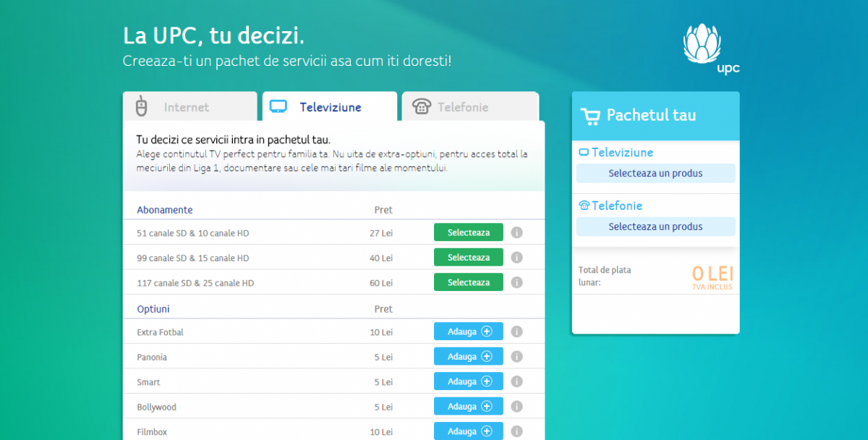This screenshot has height=440, width=868.
Task: Click small TV icon beside Televiziune in cart
Action: [x=584, y=153]
